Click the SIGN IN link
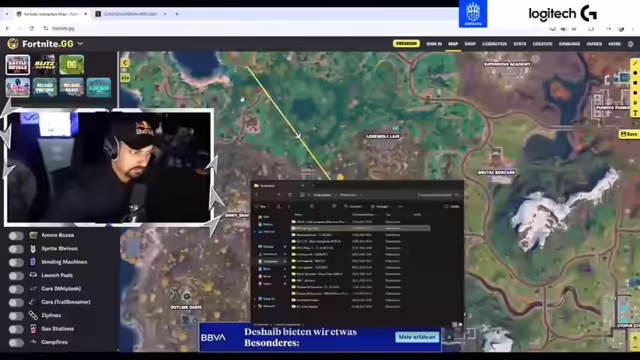This screenshot has height=360, width=640. (x=434, y=44)
